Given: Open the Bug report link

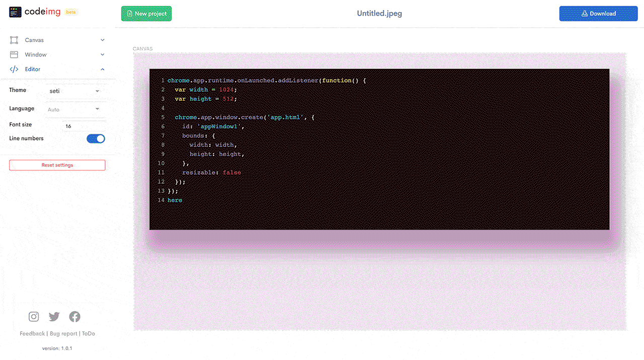Looking at the screenshot, I should (x=63, y=333).
